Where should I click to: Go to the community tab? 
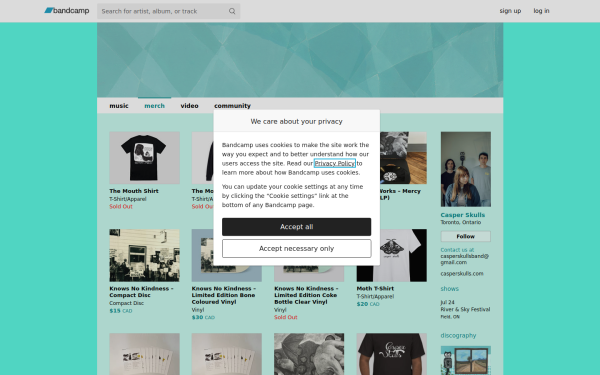(232, 106)
